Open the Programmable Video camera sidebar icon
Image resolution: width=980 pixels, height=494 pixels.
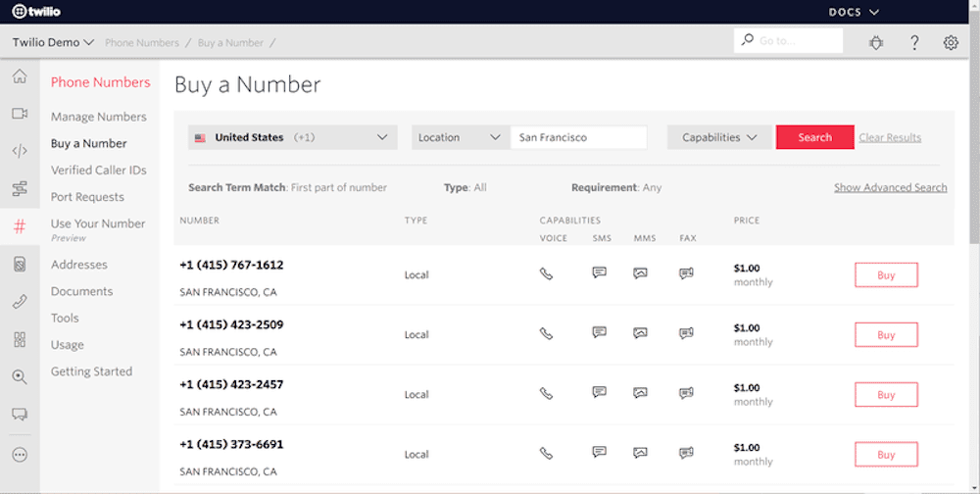click(20, 113)
